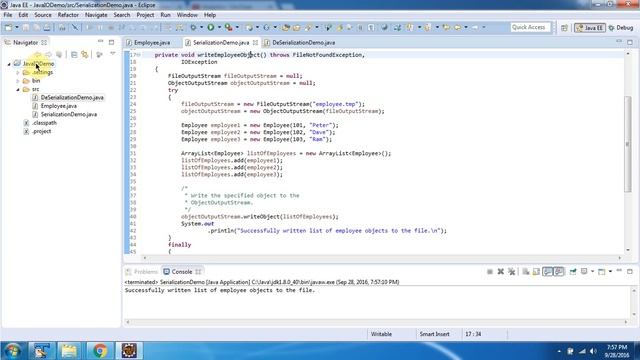Click the File Explorer icon in the taskbar
The height and width of the screenshot is (360, 640).
(69, 351)
